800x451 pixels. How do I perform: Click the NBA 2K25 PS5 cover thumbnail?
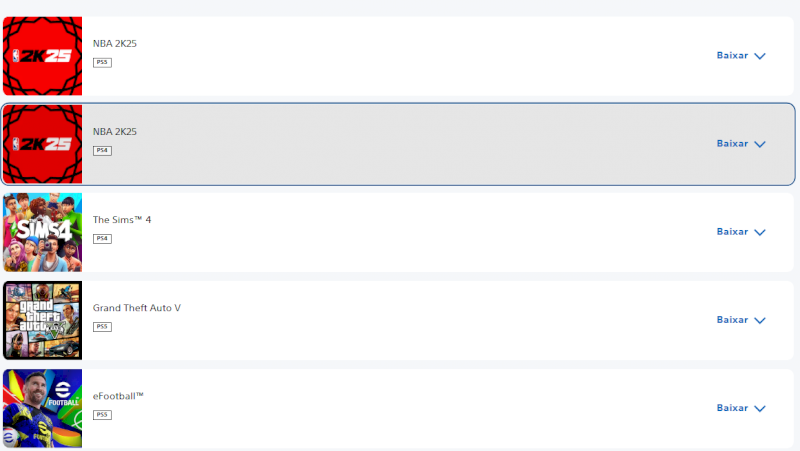pos(42,56)
